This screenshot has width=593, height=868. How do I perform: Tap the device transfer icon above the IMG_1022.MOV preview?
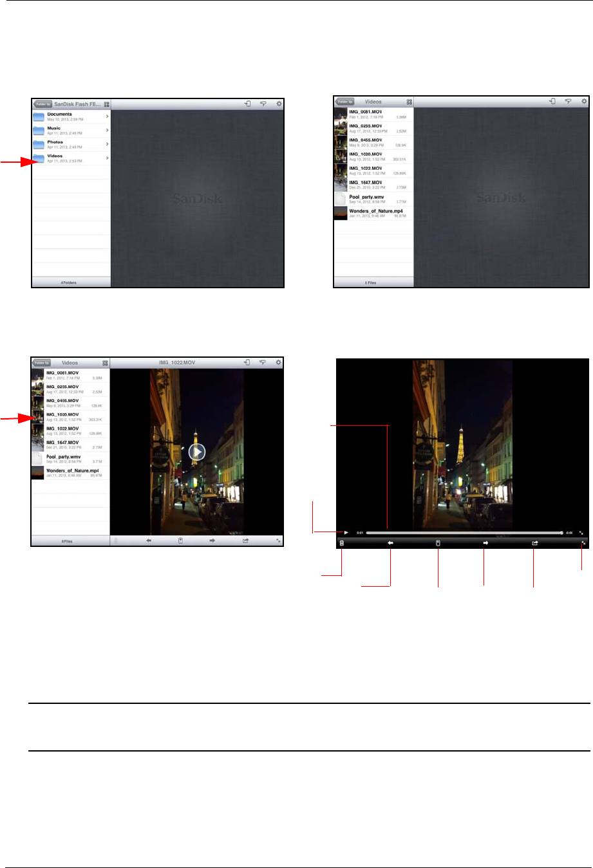point(247,362)
